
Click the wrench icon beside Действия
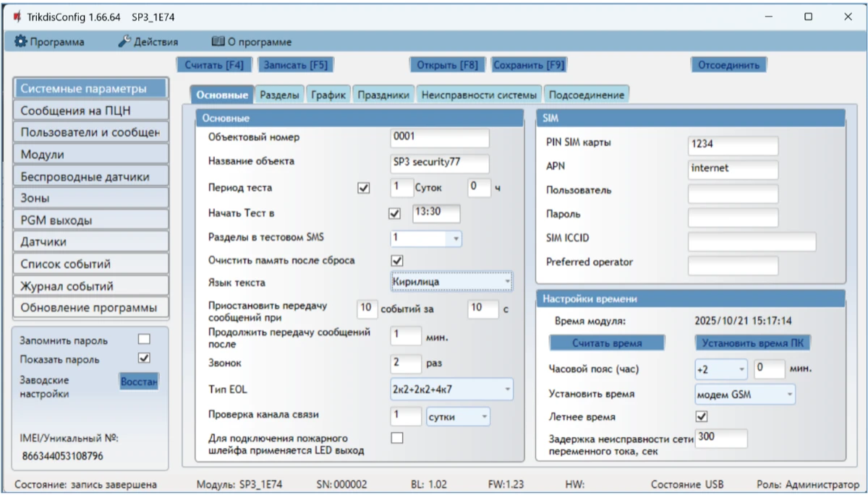124,42
